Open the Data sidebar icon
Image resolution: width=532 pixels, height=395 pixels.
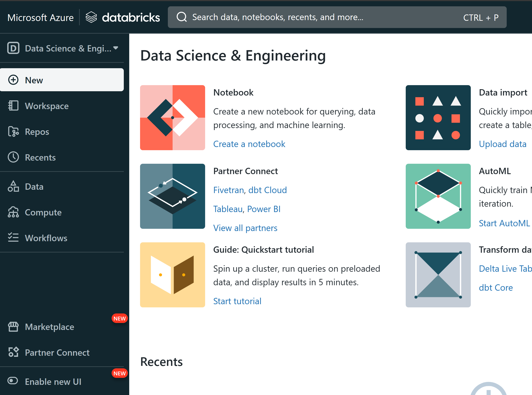click(13, 187)
